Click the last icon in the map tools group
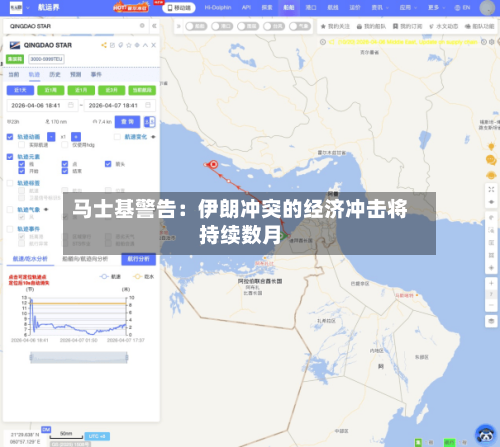Viewport: 500px width, 447px height. (491, 268)
